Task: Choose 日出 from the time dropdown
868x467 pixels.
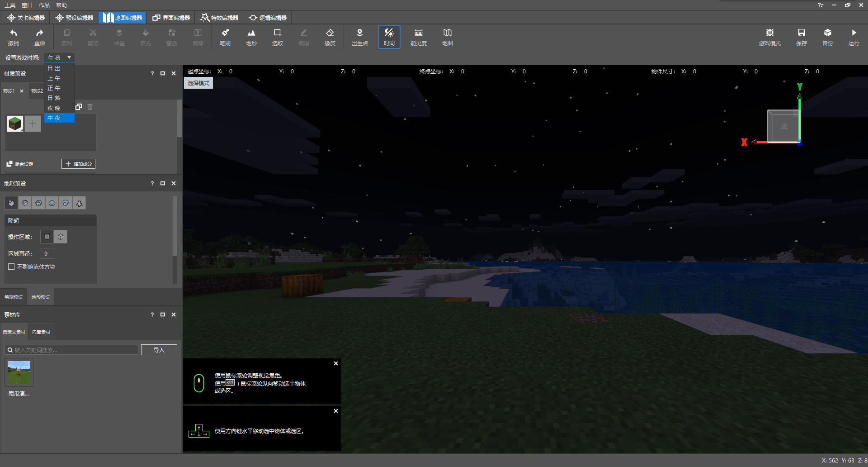Action: pos(54,68)
